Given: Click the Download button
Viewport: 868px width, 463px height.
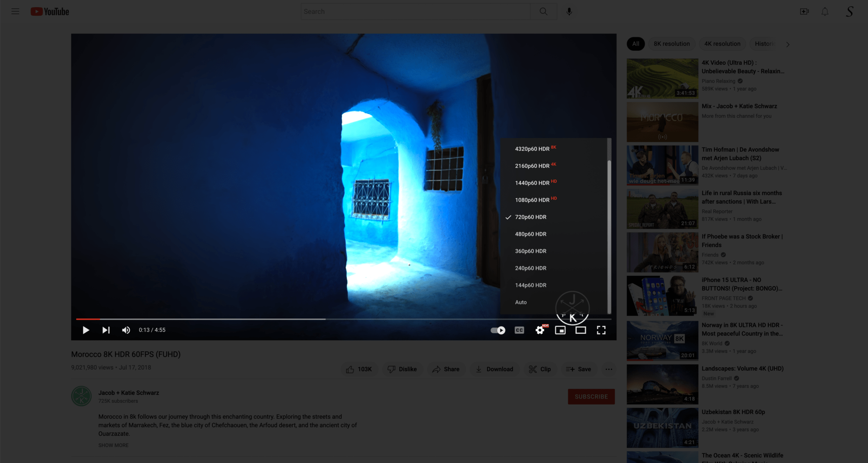Looking at the screenshot, I should click(494, 369).
